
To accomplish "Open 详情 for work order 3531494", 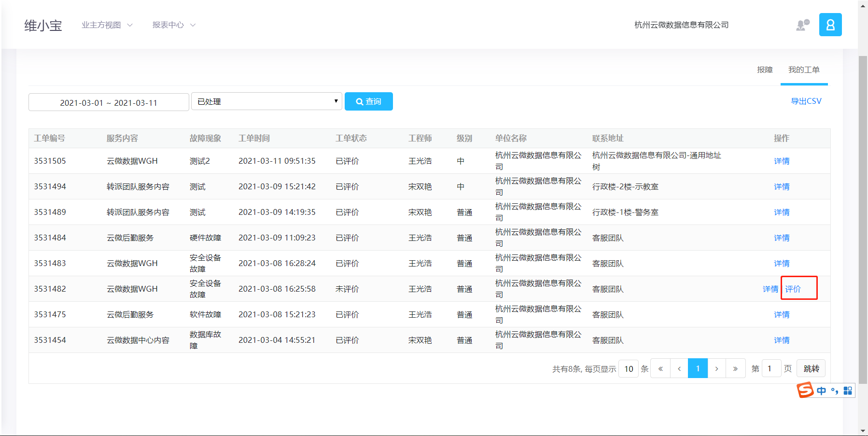I will click(x=782, y=186).
